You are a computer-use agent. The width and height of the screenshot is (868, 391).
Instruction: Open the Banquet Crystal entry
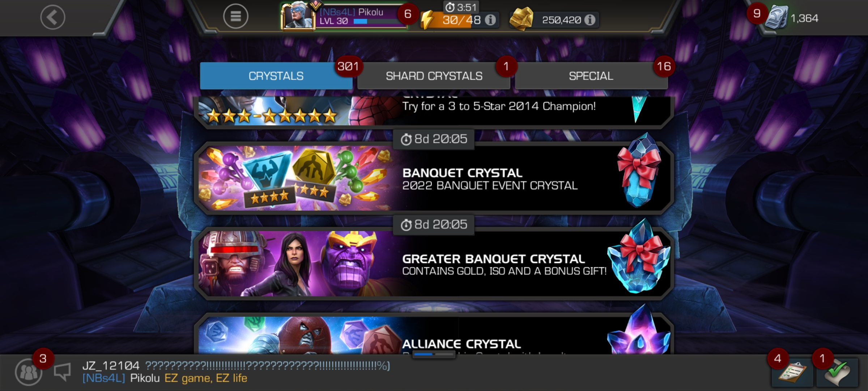(x=434, y=178)
